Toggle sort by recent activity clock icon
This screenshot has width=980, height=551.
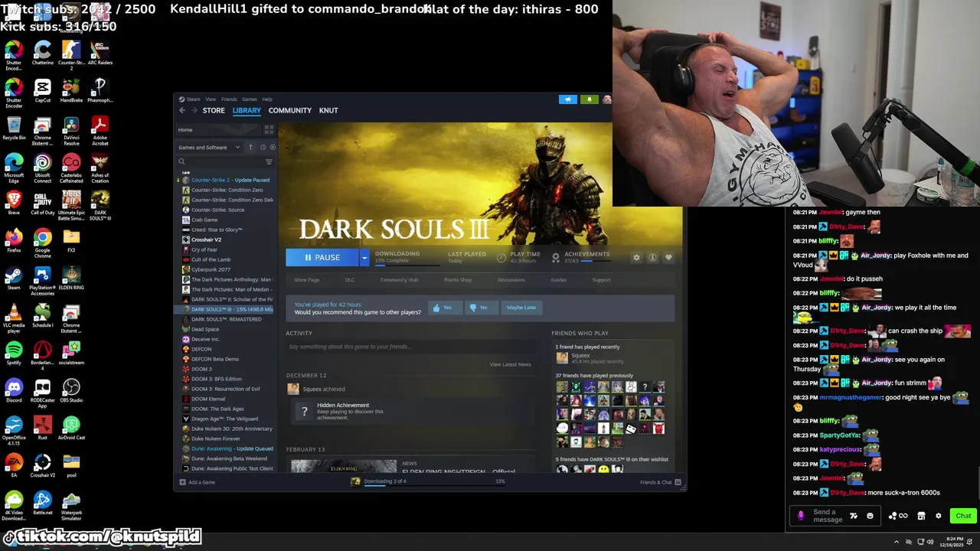pyautogui.click(x=263, y=147)
